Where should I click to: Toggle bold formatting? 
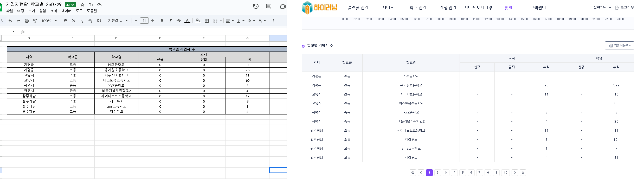[x=162, y=21]
